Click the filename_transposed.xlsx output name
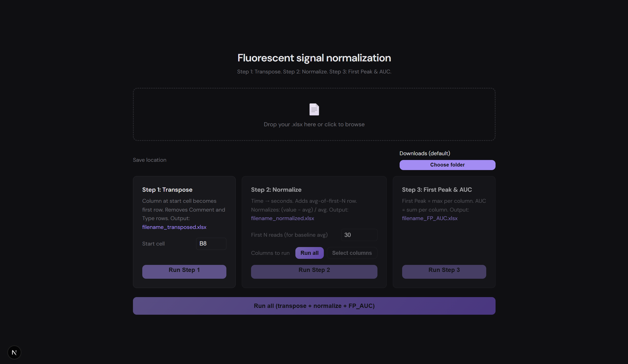The height and width of the screenshot is (364, 628). click(174, 227)
